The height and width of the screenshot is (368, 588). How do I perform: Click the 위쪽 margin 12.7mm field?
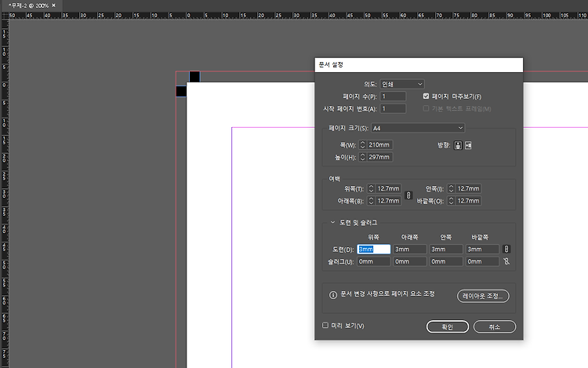[x=389, y=188]
